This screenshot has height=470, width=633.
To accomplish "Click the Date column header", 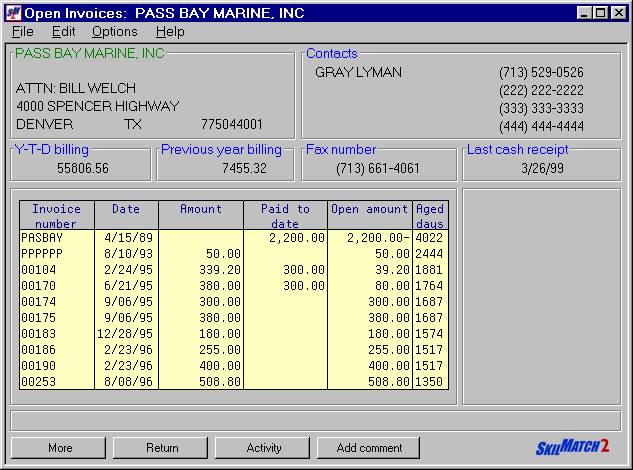I will (x=126, y=216).
